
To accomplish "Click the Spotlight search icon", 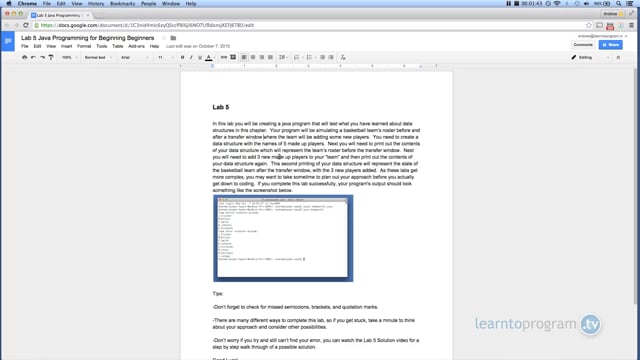I will click(619, 4).
